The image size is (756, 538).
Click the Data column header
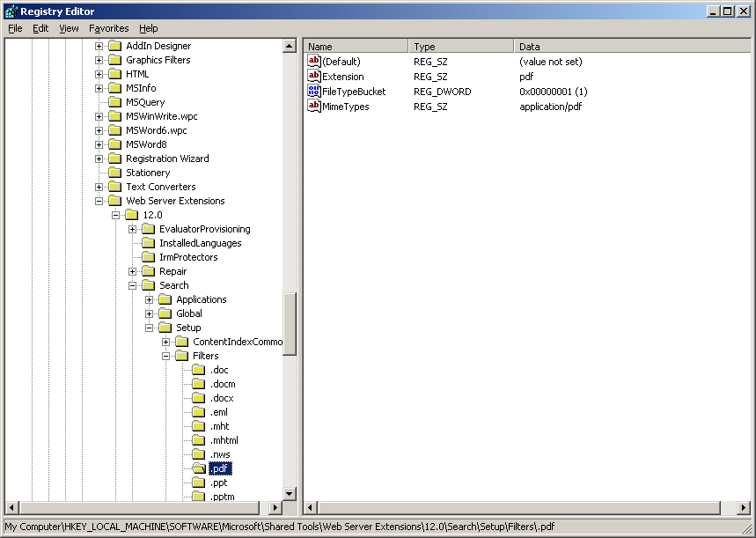pos(633,47)
